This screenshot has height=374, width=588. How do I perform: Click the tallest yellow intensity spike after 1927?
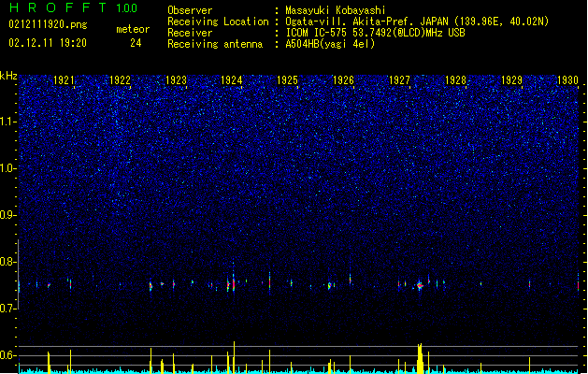[x=420, y=358]
